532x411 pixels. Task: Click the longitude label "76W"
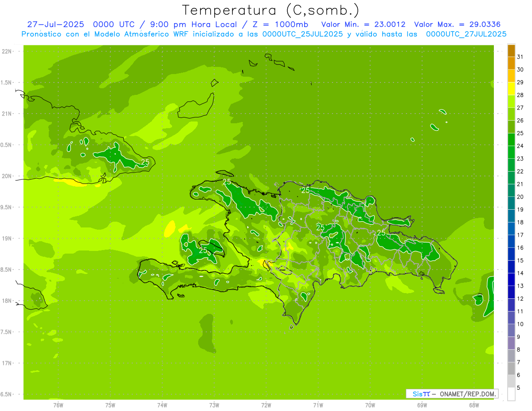coord(58,405)
